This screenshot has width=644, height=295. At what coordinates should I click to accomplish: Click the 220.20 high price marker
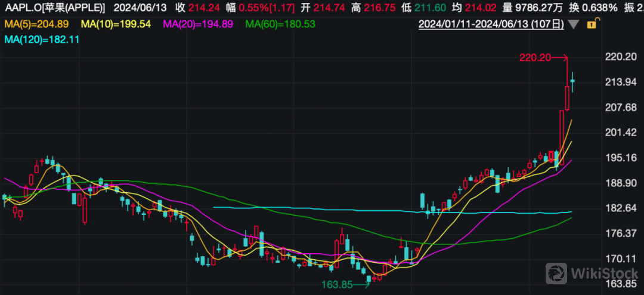[x=534, y=57]
